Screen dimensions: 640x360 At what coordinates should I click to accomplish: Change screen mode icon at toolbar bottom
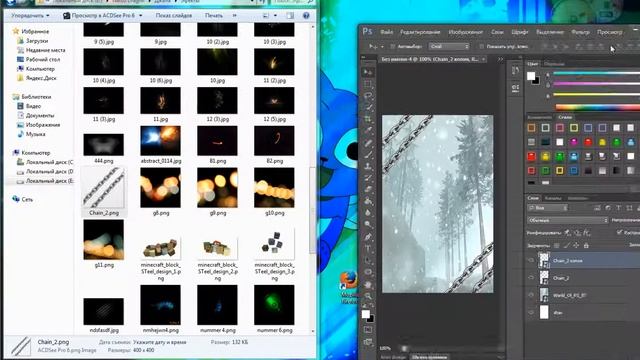tap(368, 342)
